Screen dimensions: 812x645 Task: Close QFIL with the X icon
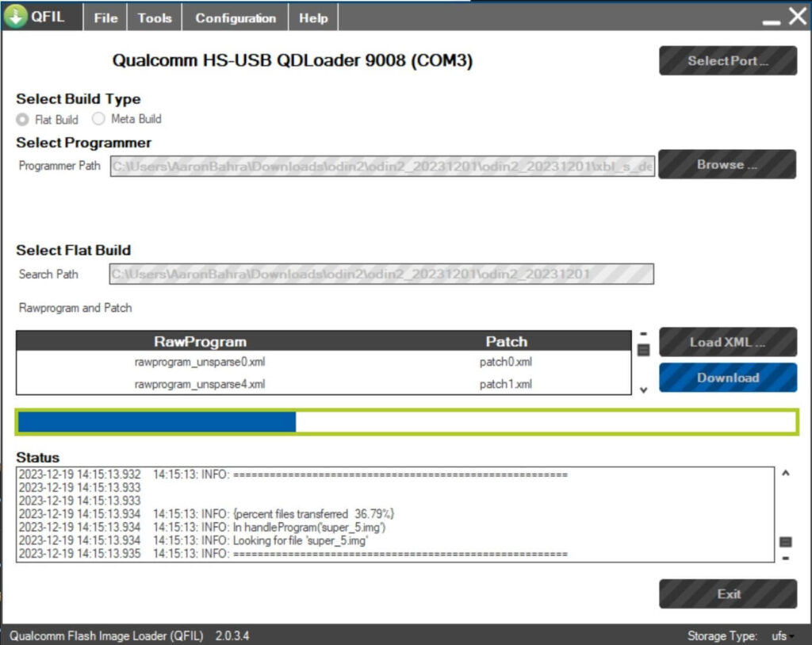point(797,17)
